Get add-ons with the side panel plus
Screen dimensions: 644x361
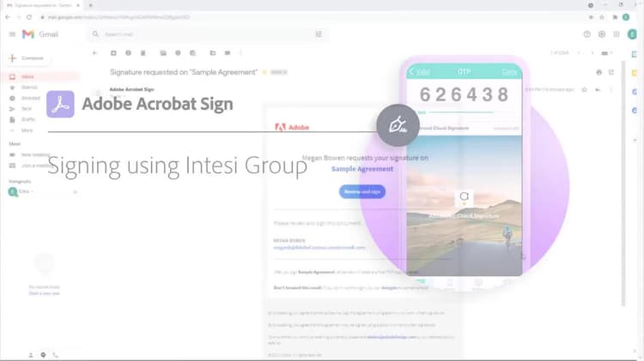[635, 140]
